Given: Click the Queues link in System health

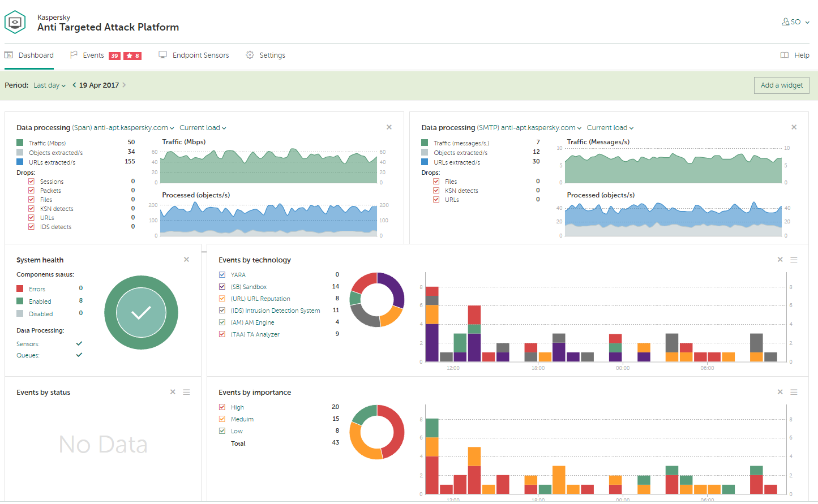Looking at the screenshot, I should coord(28,355).
